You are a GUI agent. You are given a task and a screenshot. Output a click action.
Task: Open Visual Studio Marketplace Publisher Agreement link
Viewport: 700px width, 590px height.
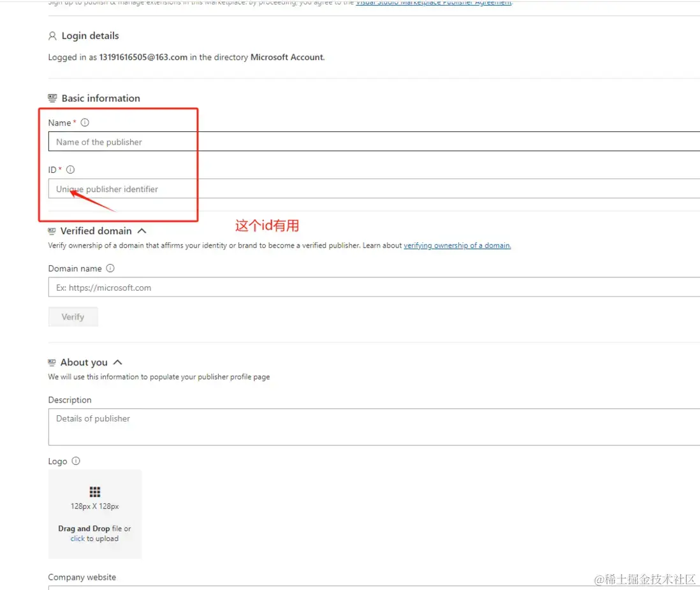click(x=434, y=3)
